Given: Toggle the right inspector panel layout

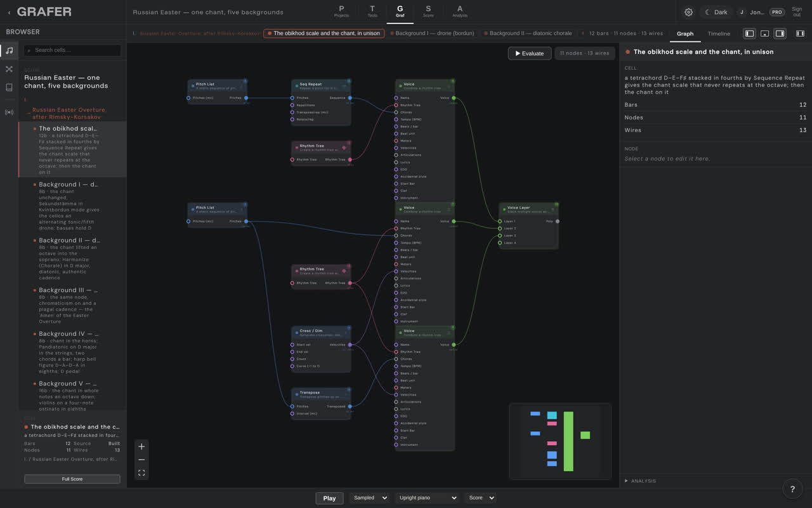Looking at the screenshot, I should 780,34.
